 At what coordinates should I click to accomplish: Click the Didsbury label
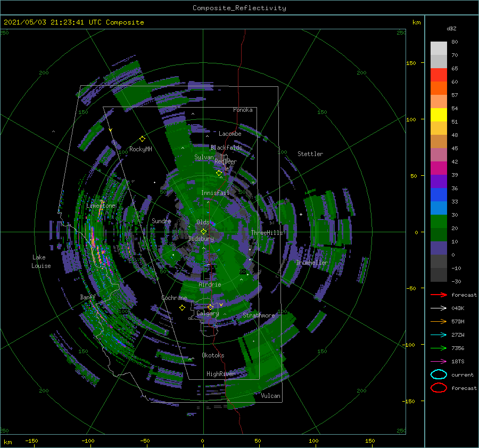click(x=201, y=239)
